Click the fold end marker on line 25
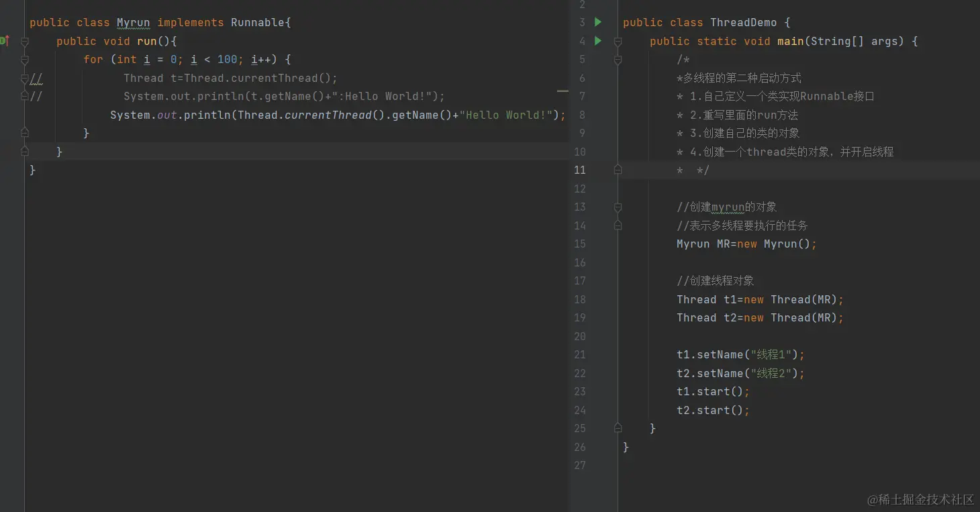 click(x=618, y=428)
